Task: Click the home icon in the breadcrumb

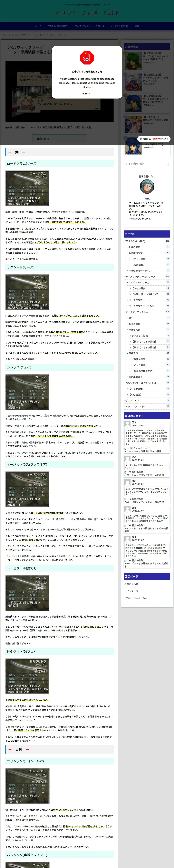Action: pos(3,35)
